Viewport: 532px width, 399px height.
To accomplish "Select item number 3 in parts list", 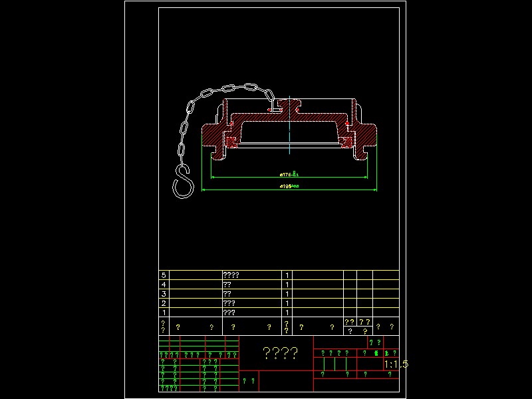I will pyautogui.click(x=164, y=294).
